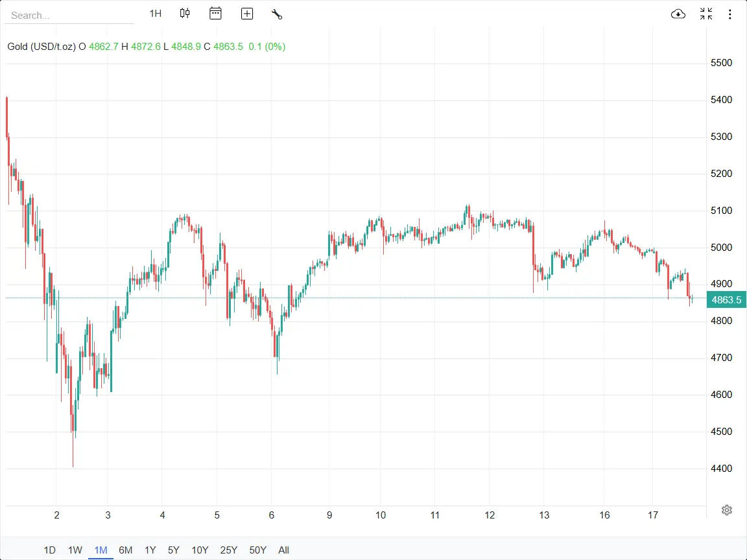Click the 4863.5 current price label
Screen dimensions: 747x560
(x=726, y=299)
